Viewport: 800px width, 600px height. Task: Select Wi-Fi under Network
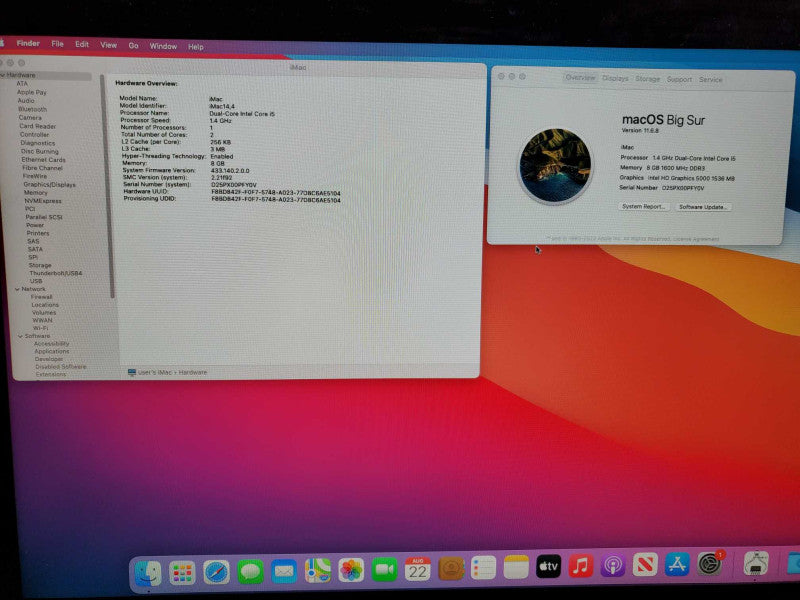click(40, 328)
